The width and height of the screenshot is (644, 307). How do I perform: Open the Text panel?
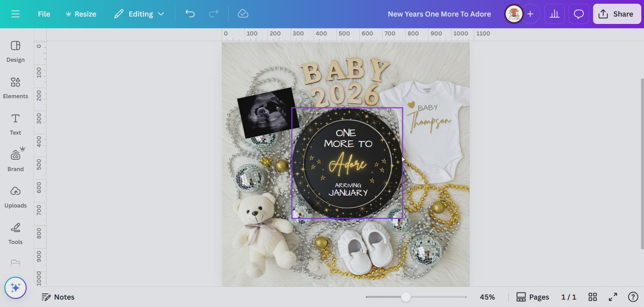click(x=16, y=124)
